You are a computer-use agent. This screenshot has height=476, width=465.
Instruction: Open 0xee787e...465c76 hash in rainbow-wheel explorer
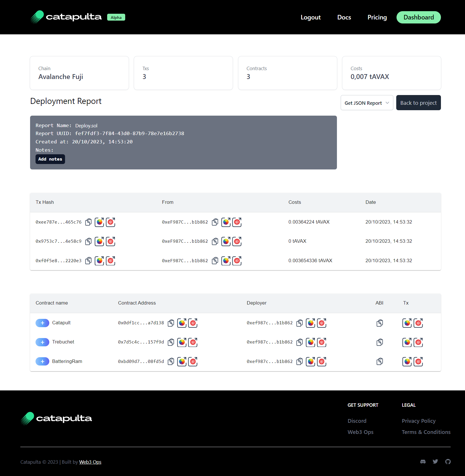(x=99, y=222)
